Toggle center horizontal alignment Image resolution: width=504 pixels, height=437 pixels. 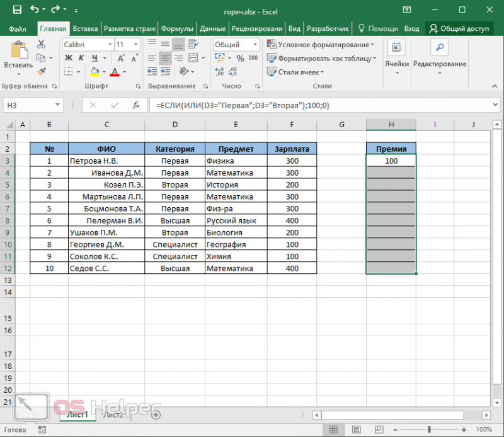pyautogui.click(x=165, y=58)
